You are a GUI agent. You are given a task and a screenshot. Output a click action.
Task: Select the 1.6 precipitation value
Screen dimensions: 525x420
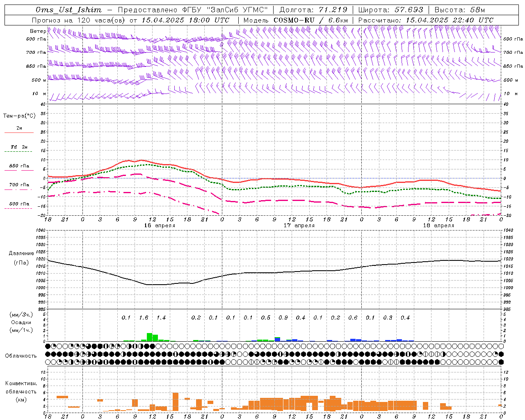pos(144,318)
